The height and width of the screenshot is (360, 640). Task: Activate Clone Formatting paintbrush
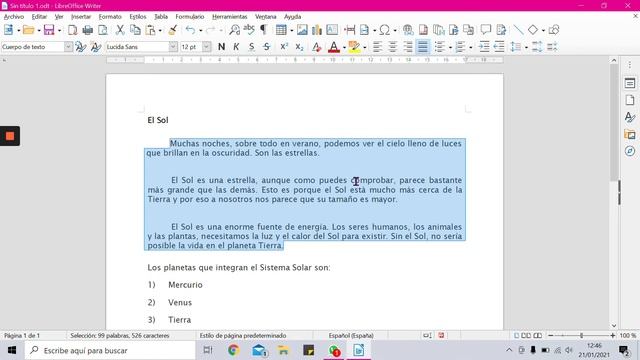[x=173, y=30]
